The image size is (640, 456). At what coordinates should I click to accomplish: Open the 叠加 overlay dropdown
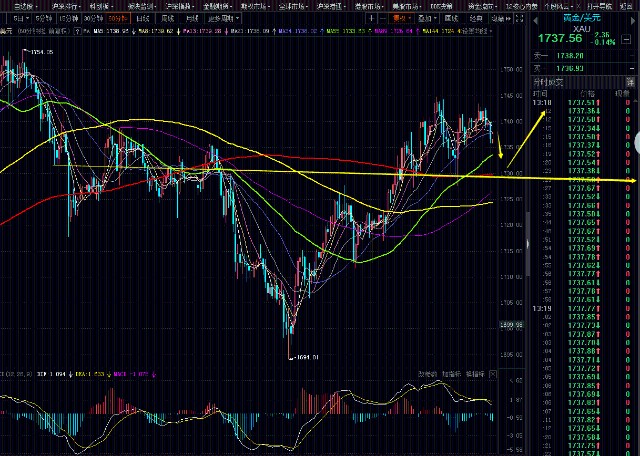point(427,18)
